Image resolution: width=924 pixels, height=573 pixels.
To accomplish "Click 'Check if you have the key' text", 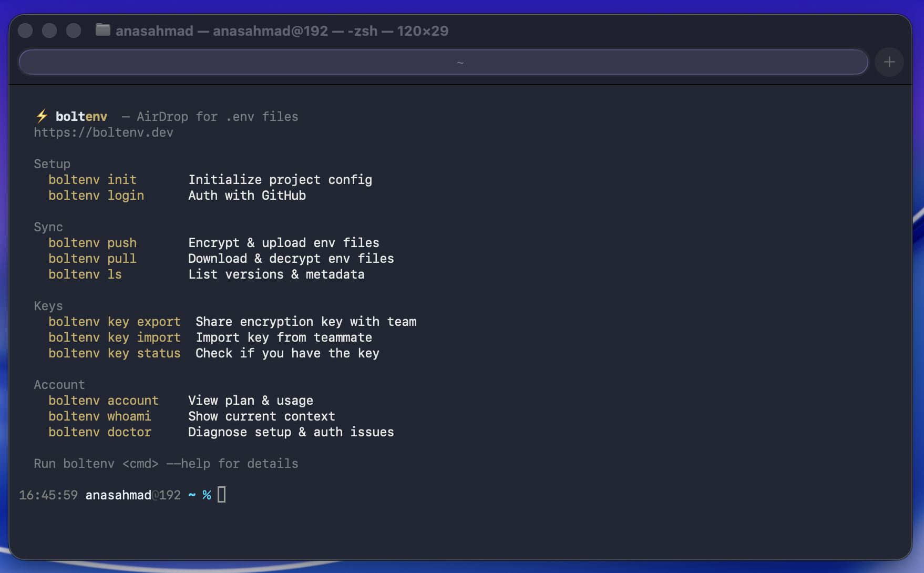I will coord(288,353).
